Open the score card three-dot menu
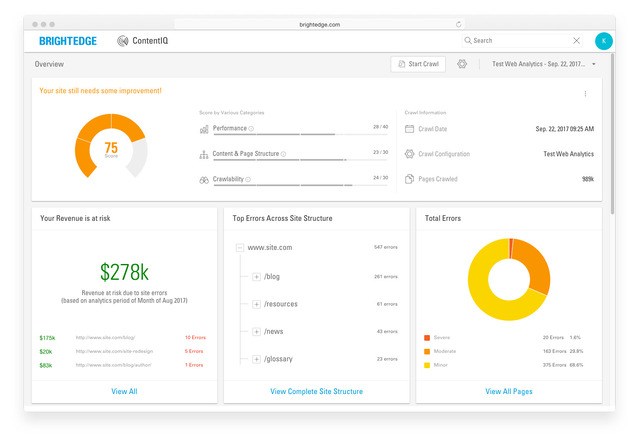Image resolution: width=640 pixels, height=436 pixels. point(585,94)
